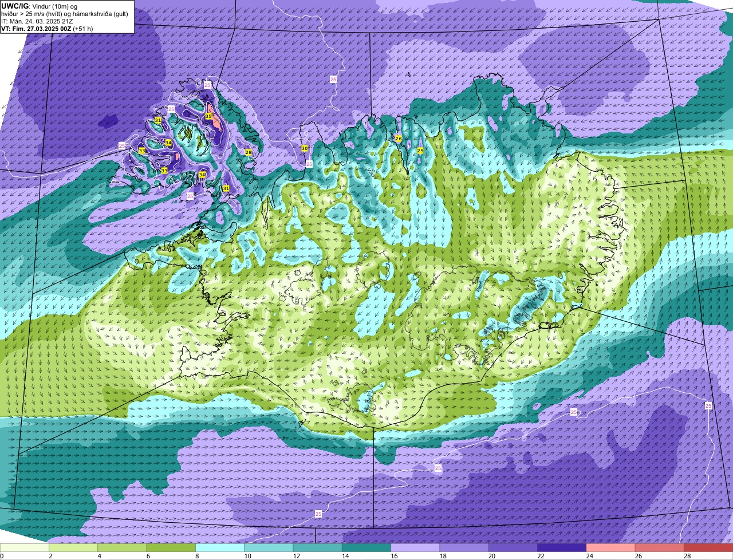Click the red legend swatch above 28 m/s
The width and height of the screenshot is (733, 560).
pos(708,548)
